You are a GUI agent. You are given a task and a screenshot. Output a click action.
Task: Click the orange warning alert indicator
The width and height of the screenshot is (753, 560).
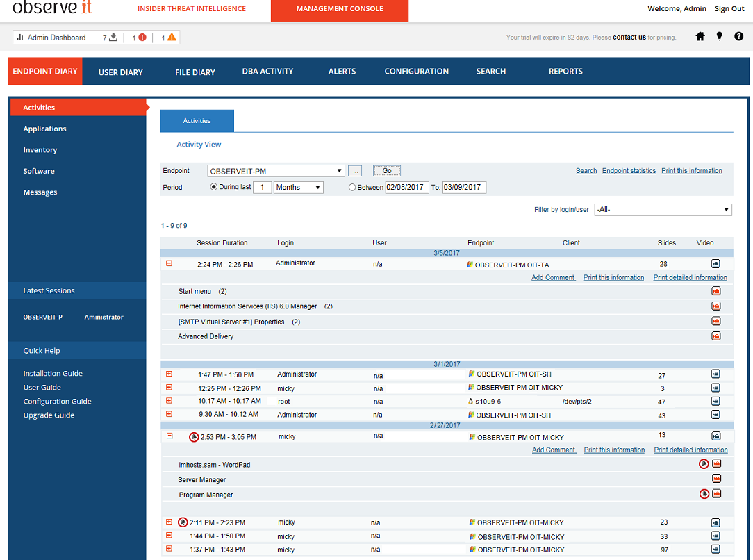coord(172,38)
